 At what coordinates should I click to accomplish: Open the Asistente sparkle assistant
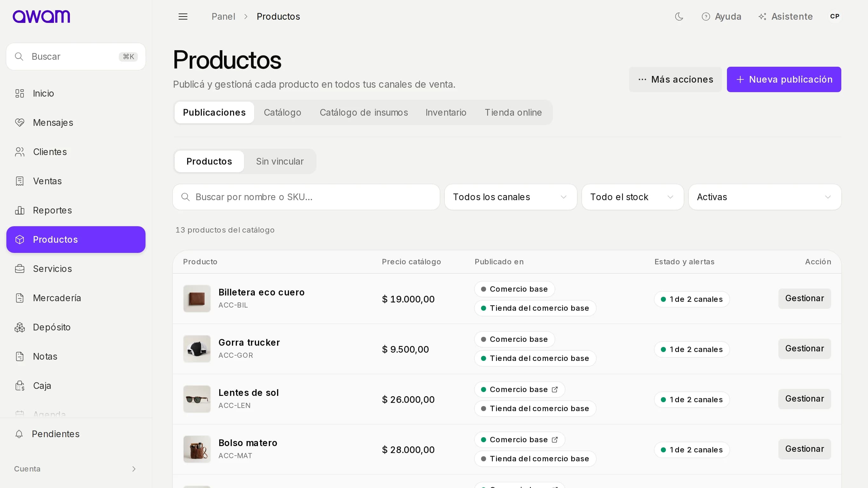[785, 17]
